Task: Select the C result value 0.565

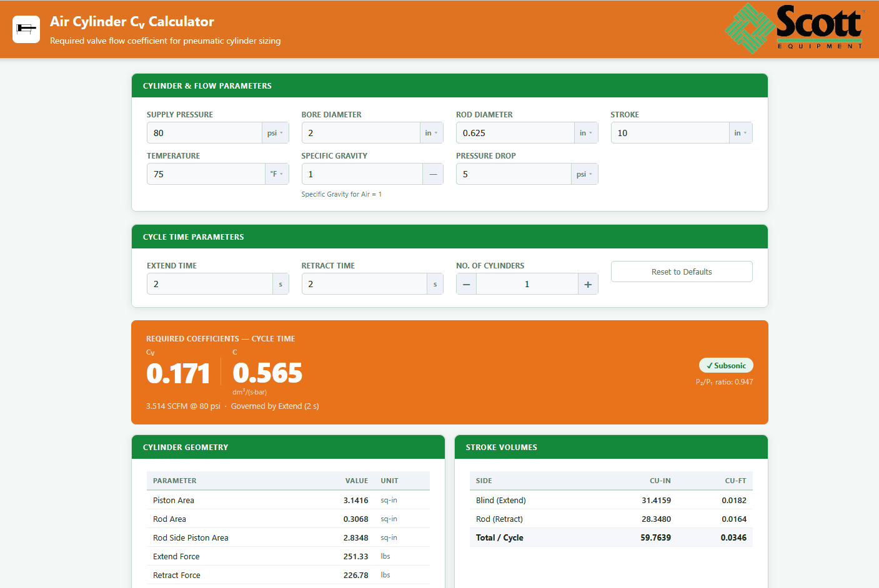Action: point(267,373)
